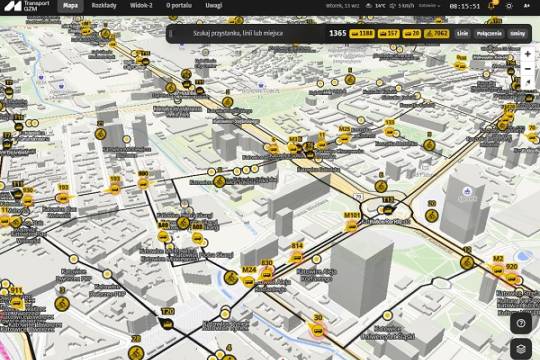Select bus 800 vehicle marker
540x360 pixels.
click(143, 184)
